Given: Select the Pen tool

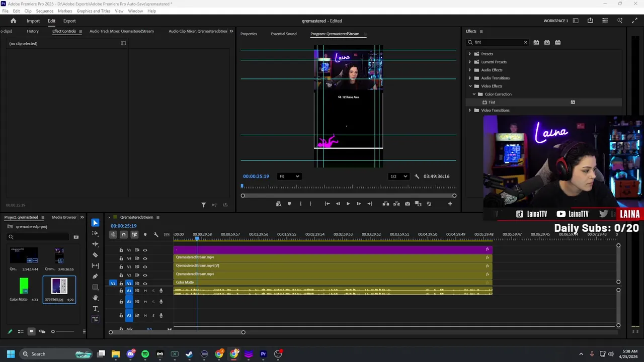Looking at the screenshot, I should pyautogui.click(x=95, y=276).
